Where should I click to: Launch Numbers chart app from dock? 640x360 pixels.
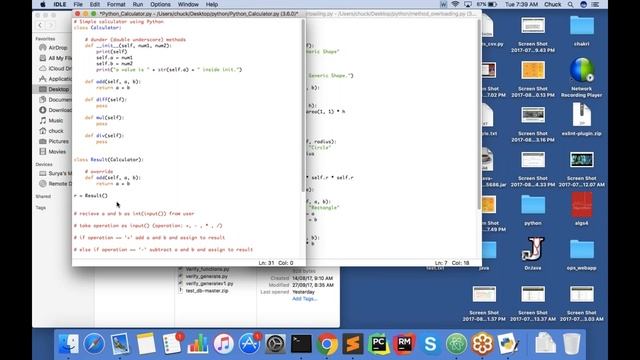pyautogui.click(x=198, y=344)
